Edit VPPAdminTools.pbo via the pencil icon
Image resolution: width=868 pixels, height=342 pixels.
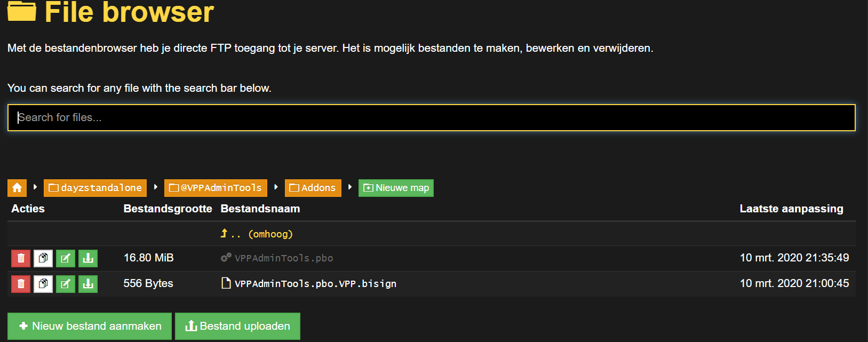click(66, 258)
